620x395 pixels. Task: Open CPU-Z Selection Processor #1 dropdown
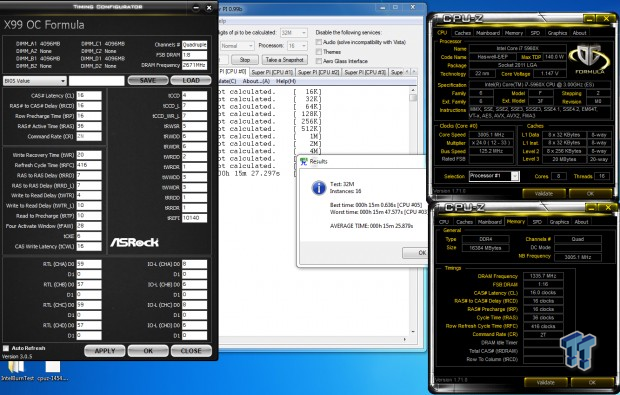pyautogui.click(x=493, y=176)
